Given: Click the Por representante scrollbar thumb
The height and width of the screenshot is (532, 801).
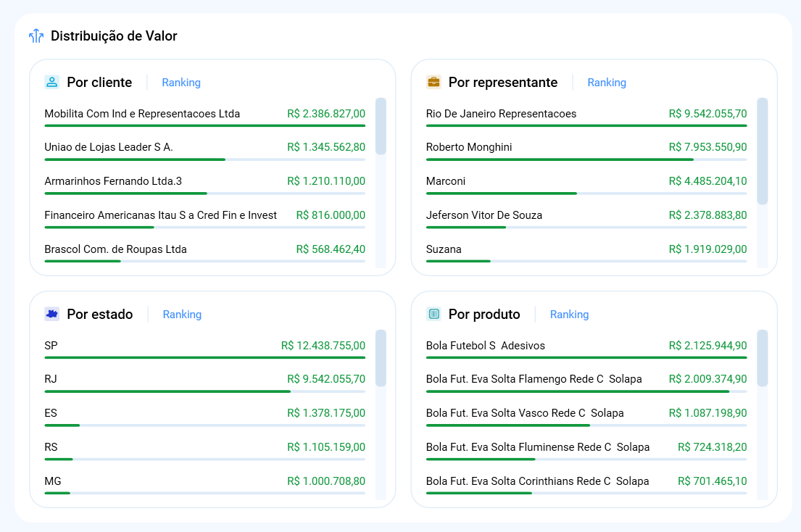Looking at the screenshot, I should pos(762,151).
